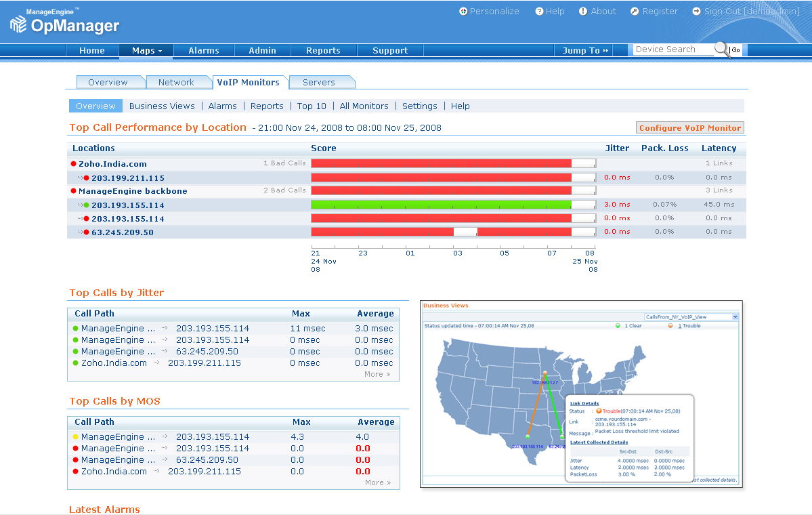Click the 2 Bad Calls text
This screenshot has width=812, height=515.
pyautogui.click(x=284, y=190)
